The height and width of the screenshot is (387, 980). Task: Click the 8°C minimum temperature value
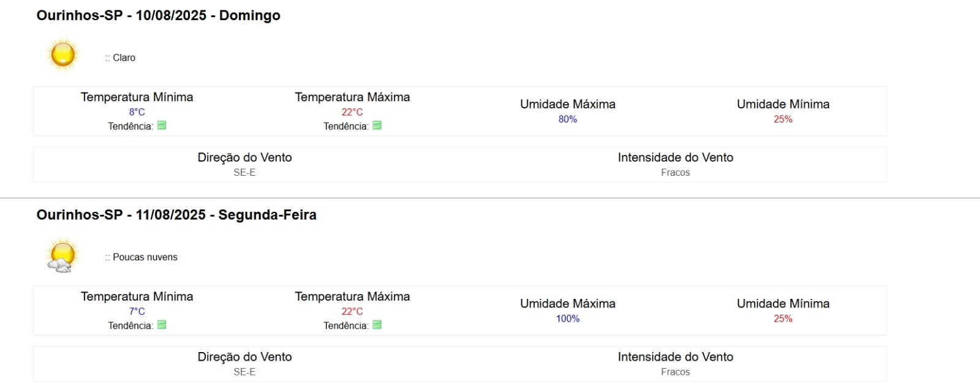pos(137,112)
